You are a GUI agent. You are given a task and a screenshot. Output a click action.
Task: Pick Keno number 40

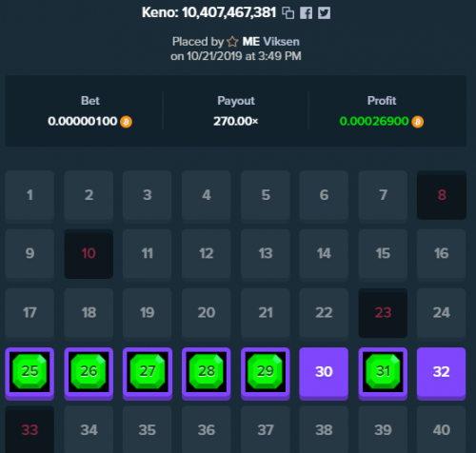[x=442, y=429]
